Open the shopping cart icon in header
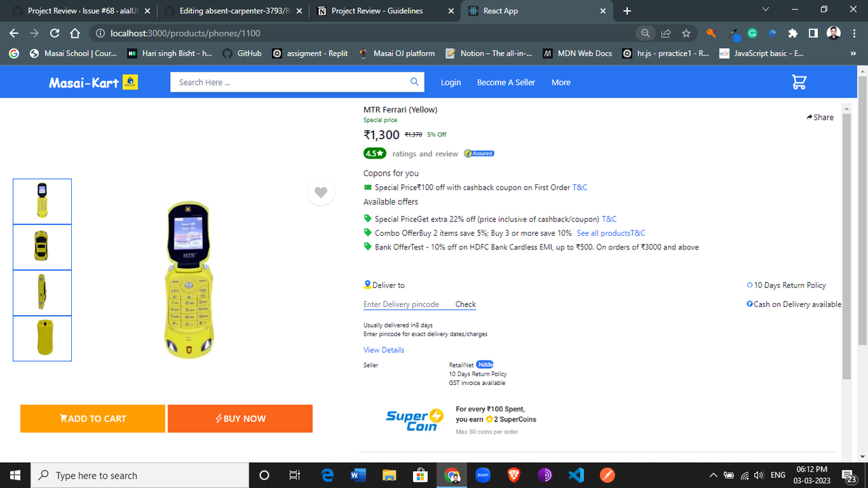Image resolution: width=868 pixels, height=488 pixels. [x=800, y=82]
